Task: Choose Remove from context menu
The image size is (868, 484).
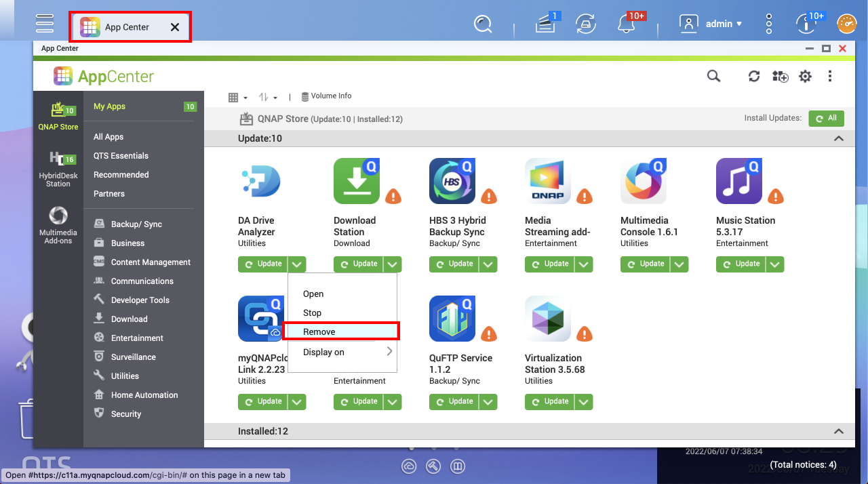Action: (x=319, y=331)
